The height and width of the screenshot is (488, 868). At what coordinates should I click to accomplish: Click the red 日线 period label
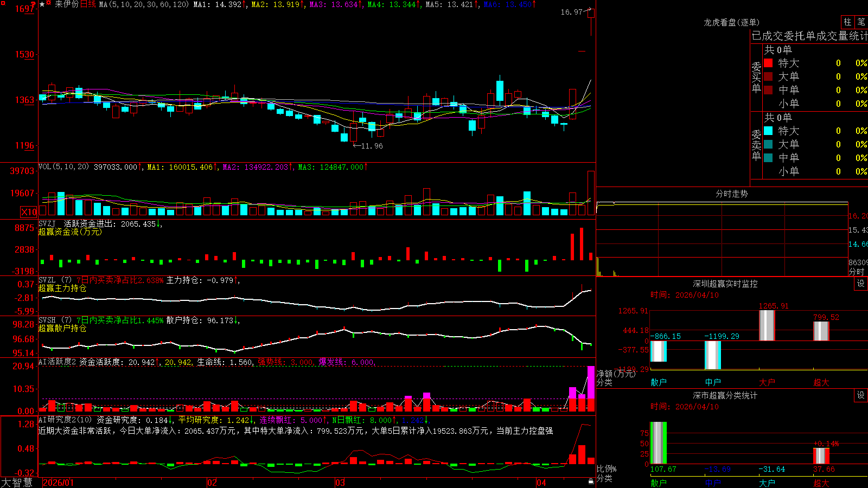[x=88, y=4]
